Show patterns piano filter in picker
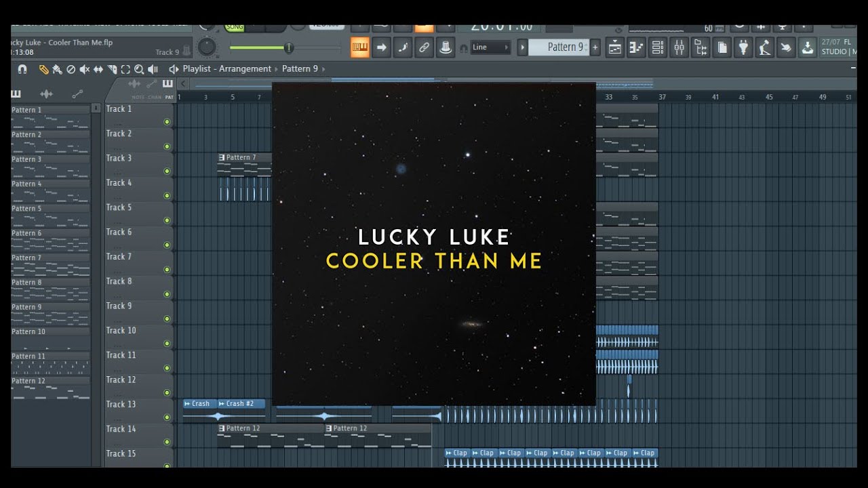The height and width of the screenshot is (488, 868). click(16, 94)
